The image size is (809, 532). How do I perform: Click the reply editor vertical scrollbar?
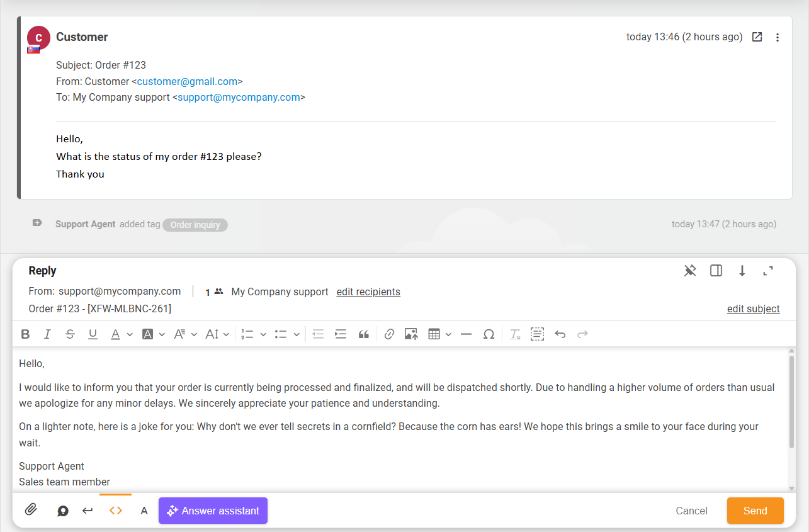click(791, 403)
